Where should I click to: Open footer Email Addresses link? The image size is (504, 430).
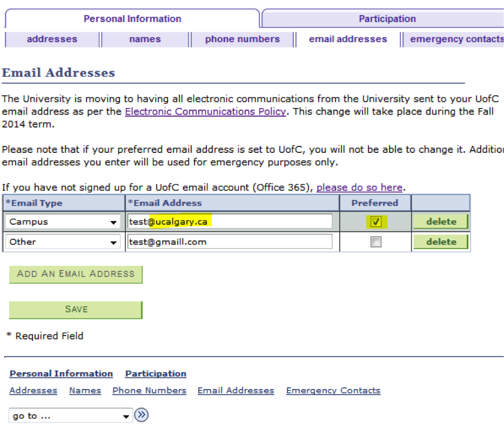click(x=236, y=391)
